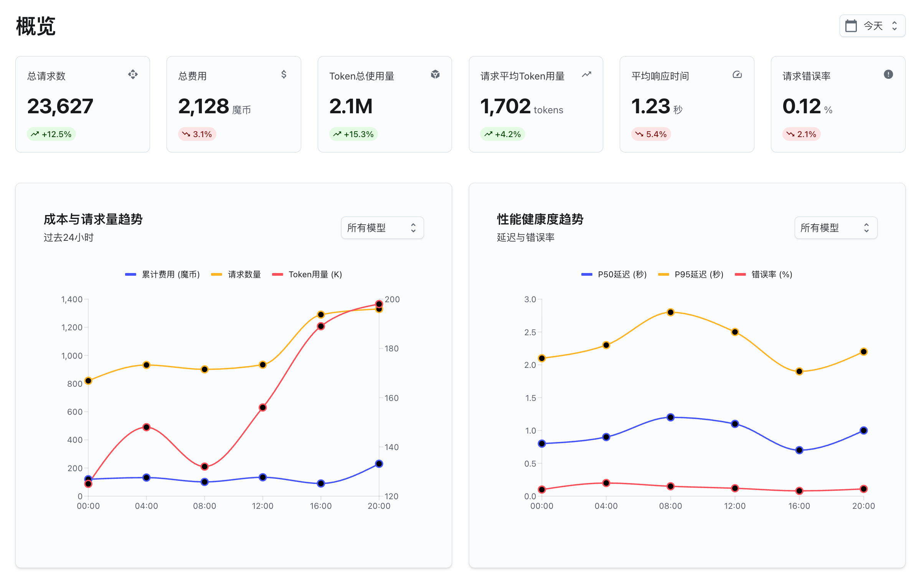Click the +15.3% change badge
Viewport: 924px width, 586px height.
click(x=353, y=134)
